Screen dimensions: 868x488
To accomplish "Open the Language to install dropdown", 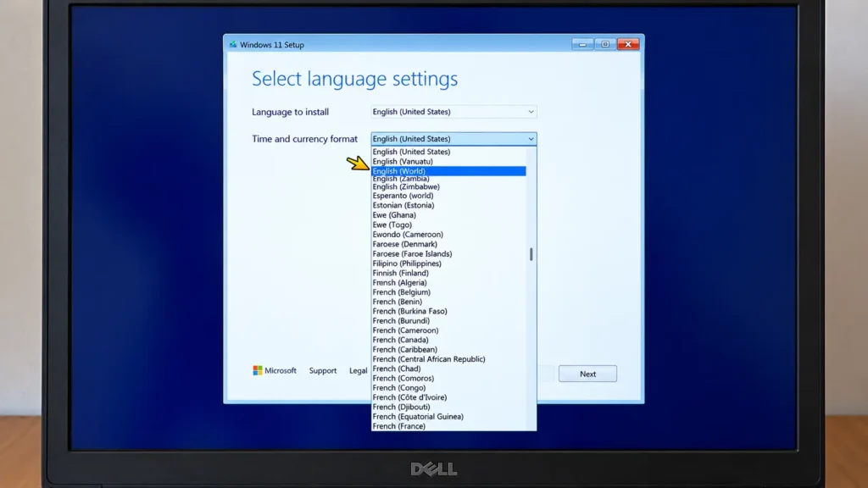I will click(x=453, y=112).
